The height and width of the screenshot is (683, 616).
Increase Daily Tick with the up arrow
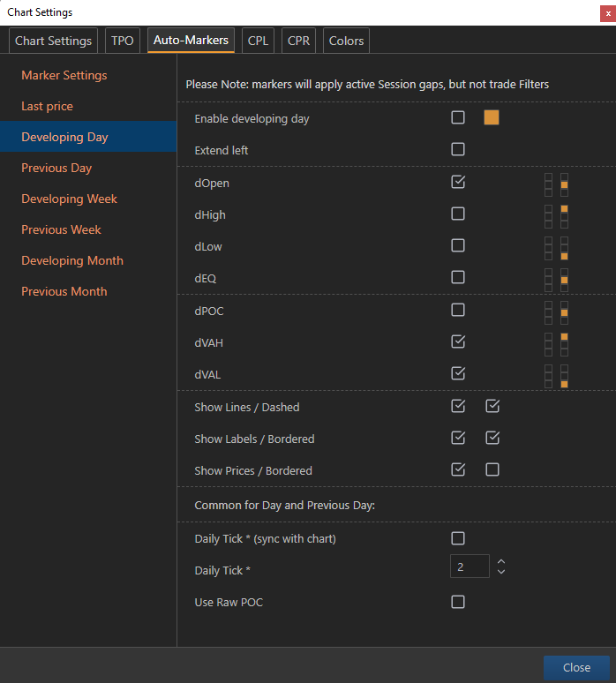pos(501,562)
